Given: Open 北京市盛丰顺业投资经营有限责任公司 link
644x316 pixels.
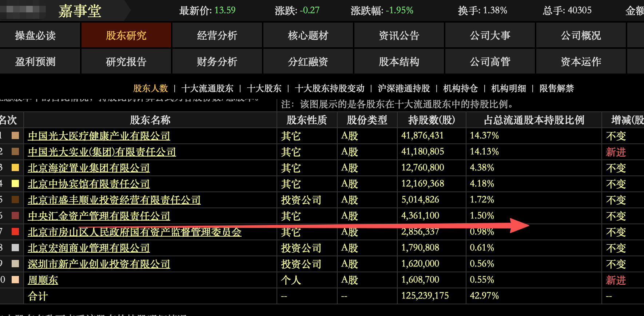Looking at the screenshot, I should tap(114, 200).
